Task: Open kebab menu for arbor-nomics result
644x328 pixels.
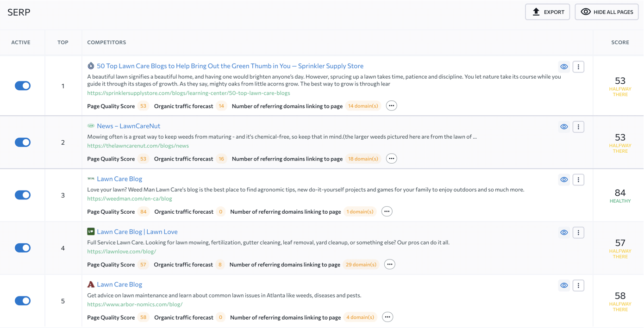Action: (578, 285)
